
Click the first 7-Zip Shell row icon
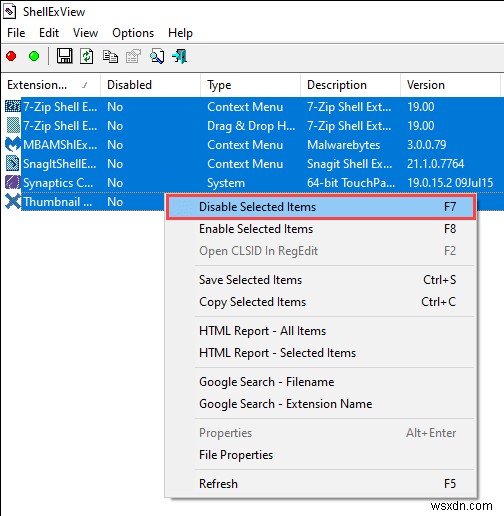pos(13,107)
